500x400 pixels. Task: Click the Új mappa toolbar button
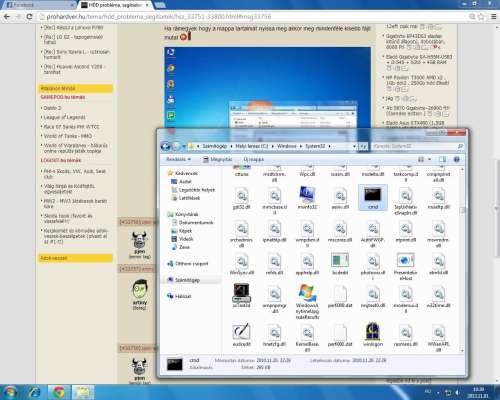[x=254, y=159]
